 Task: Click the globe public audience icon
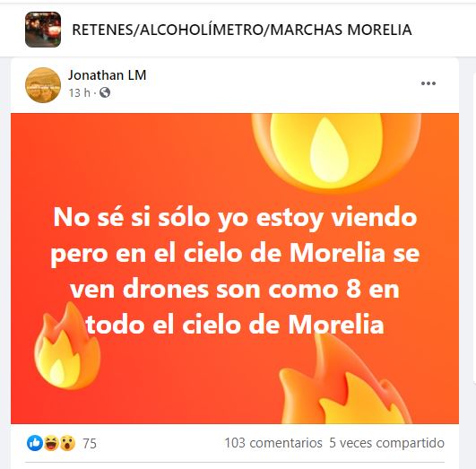pyautogui.click(x=105, y=92)
